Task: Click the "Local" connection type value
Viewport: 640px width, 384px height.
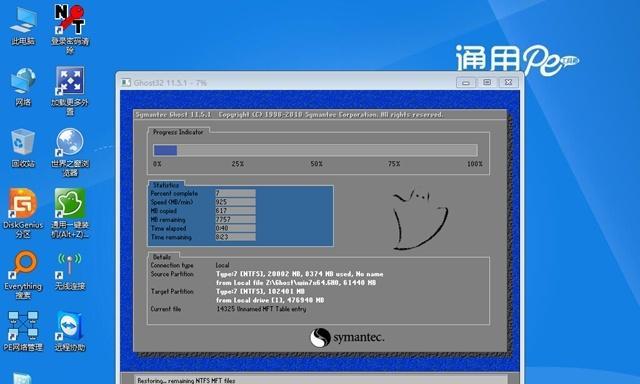Action: [222, 265]
